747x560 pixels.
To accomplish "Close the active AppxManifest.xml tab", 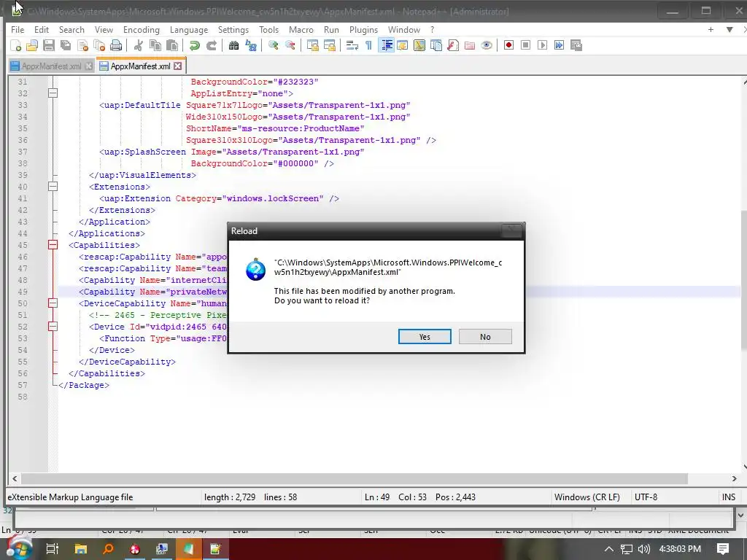I will (178, 66).
